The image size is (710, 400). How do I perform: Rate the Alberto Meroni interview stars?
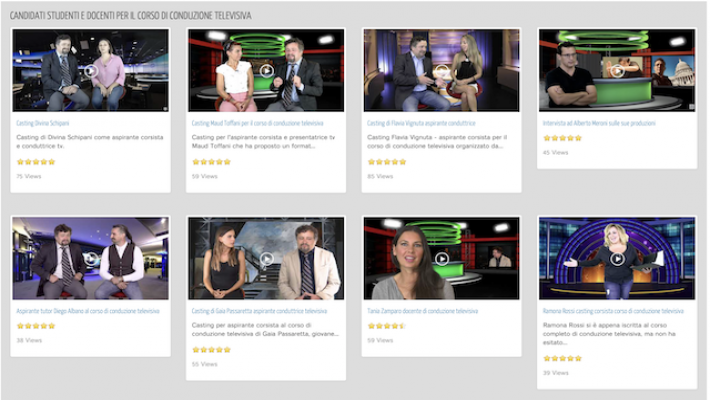(562, 138)
